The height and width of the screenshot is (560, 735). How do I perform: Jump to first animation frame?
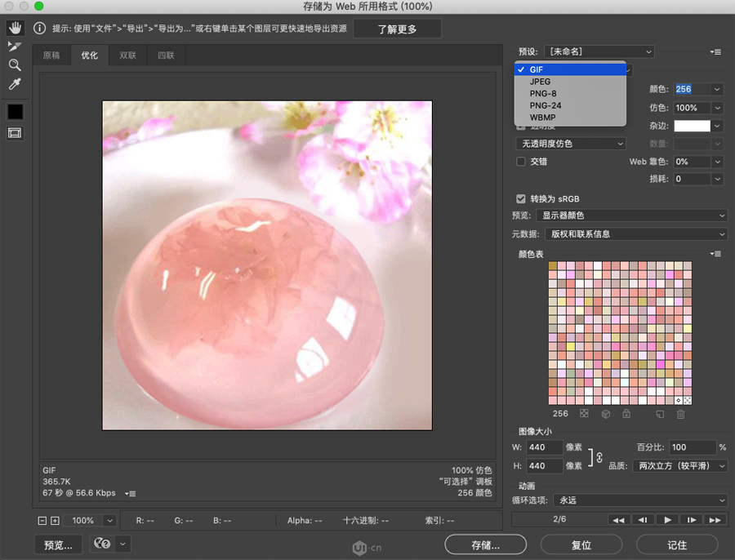click(x=619, y=520)
